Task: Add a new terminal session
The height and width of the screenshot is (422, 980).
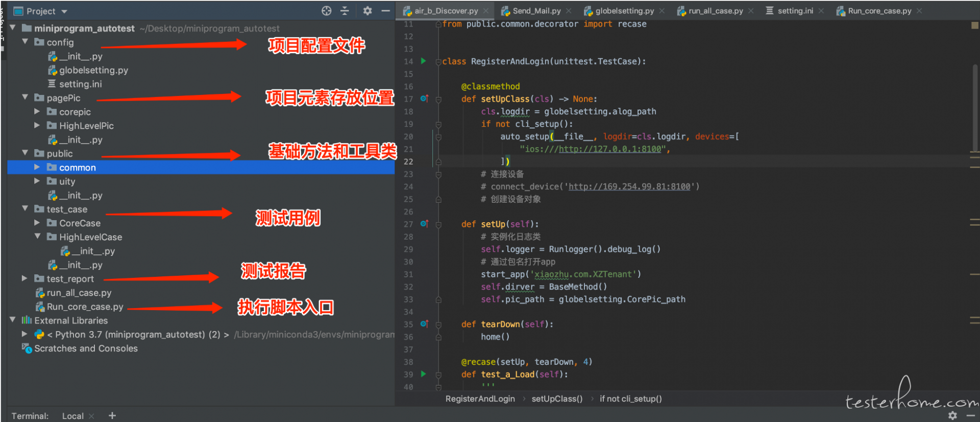Action: pyautogui.click(x=112, y=416)
